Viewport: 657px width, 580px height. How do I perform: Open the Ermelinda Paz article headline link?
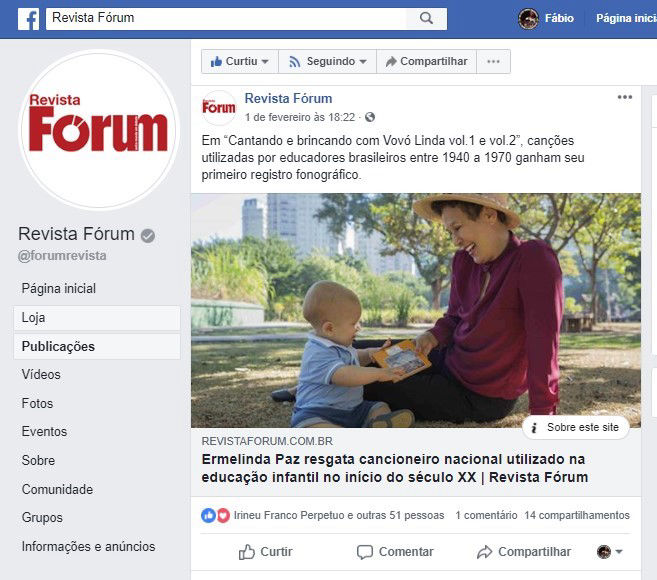click(x=395, y=468)
